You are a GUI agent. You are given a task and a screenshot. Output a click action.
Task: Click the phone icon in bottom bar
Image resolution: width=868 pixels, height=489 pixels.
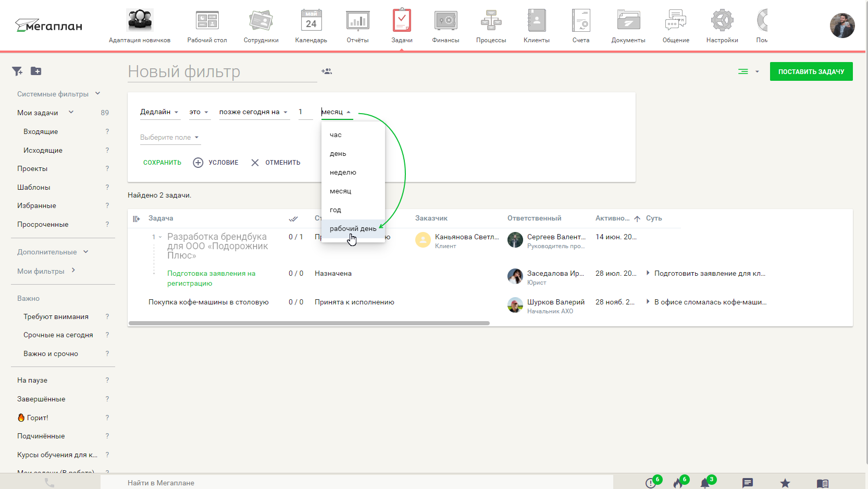pos(49,483)
